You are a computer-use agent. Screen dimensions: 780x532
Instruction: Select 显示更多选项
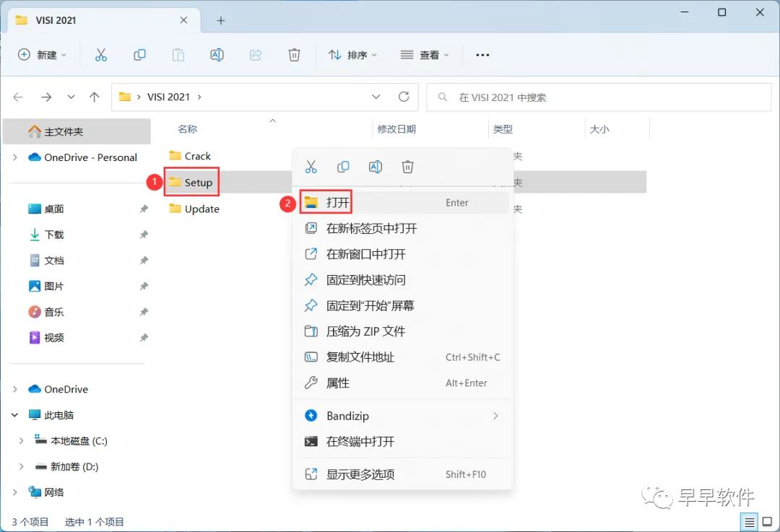[403, 474]
